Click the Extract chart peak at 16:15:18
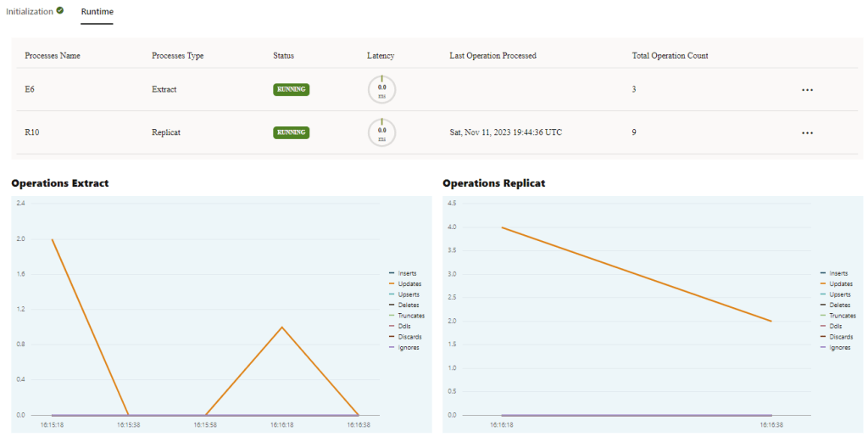Viewport: 868px width, 437px height. 53,239
